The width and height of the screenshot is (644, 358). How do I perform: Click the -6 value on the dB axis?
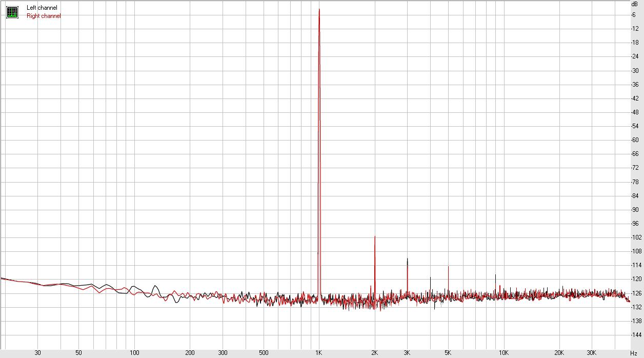point(633,14)
